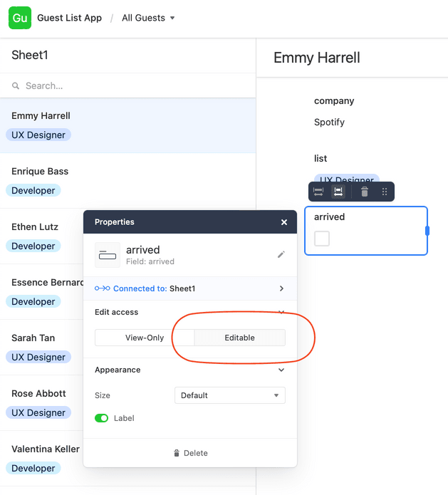Select View-Only edit access
The height and width of the screenshot is (495, 448).
pyautogui.click(x=145, y=338)
